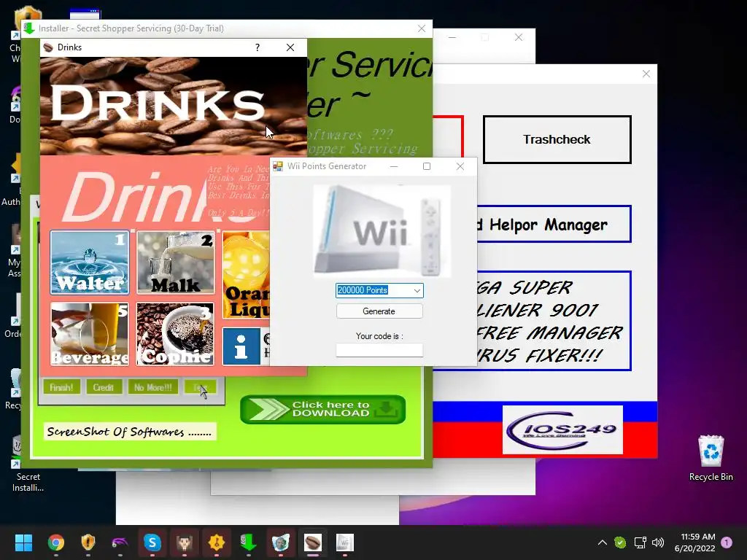The image size is (747, 560).
Task: Switch to Drinks coffee bean taskbar icon
Action: pos(312,542)
